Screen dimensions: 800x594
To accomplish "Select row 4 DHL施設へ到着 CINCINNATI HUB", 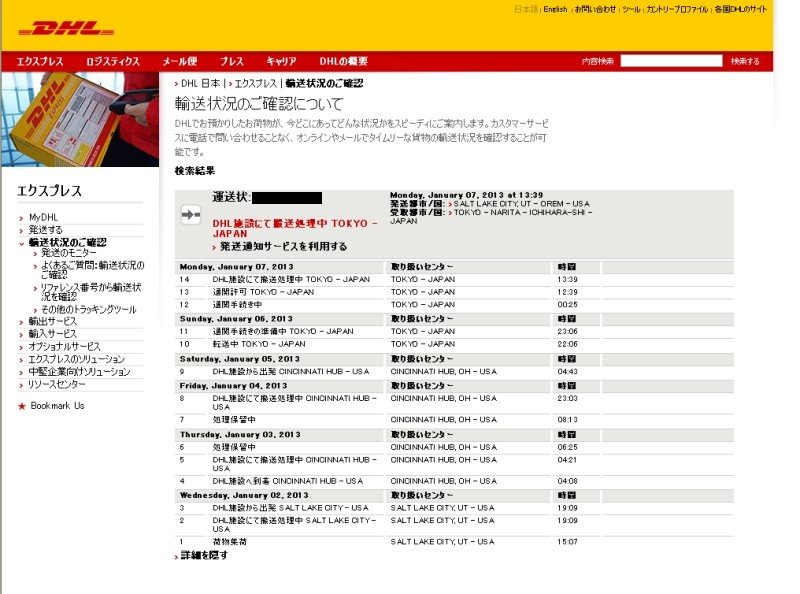I will coord(454,481).
